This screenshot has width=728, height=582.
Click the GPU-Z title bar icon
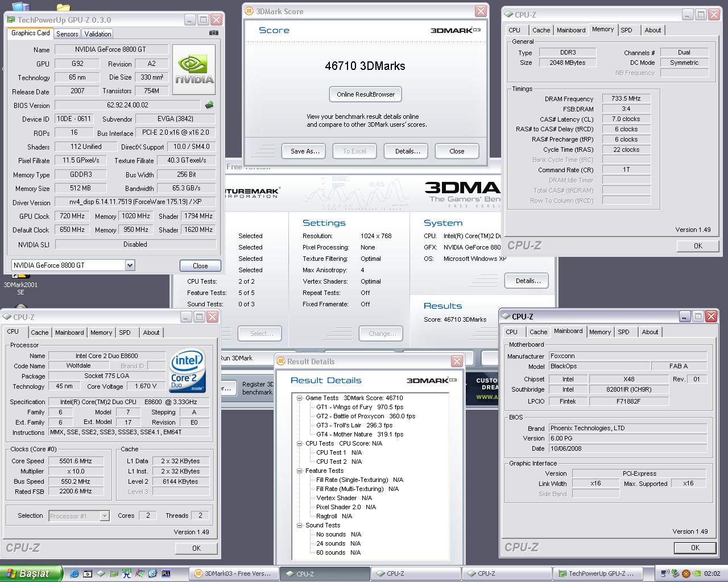(11, 19)
